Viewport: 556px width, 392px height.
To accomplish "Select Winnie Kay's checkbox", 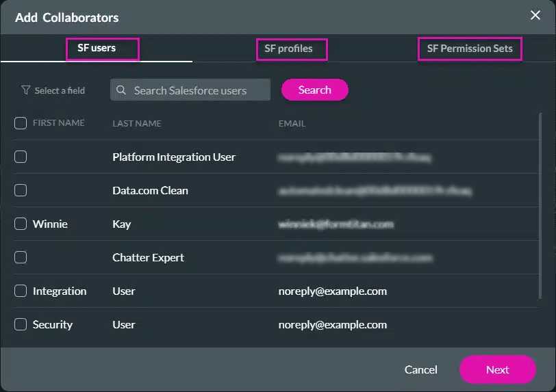I will coord(21,224).
